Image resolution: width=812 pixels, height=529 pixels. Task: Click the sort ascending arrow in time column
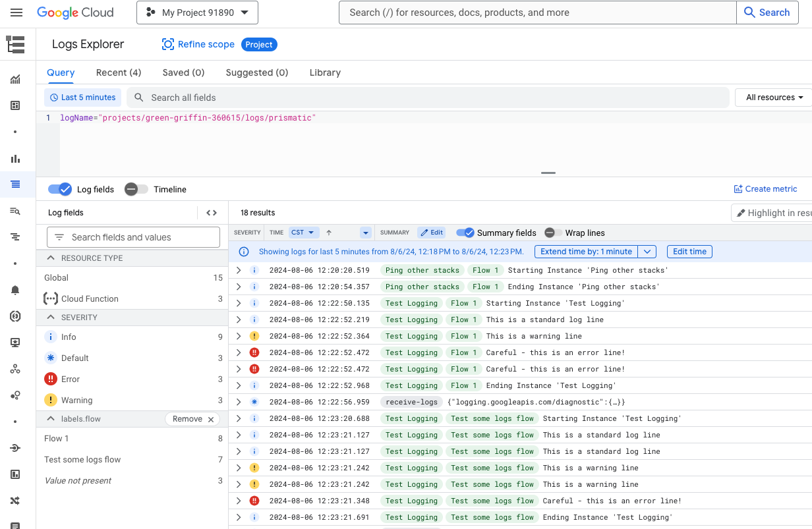click(329, 233)
